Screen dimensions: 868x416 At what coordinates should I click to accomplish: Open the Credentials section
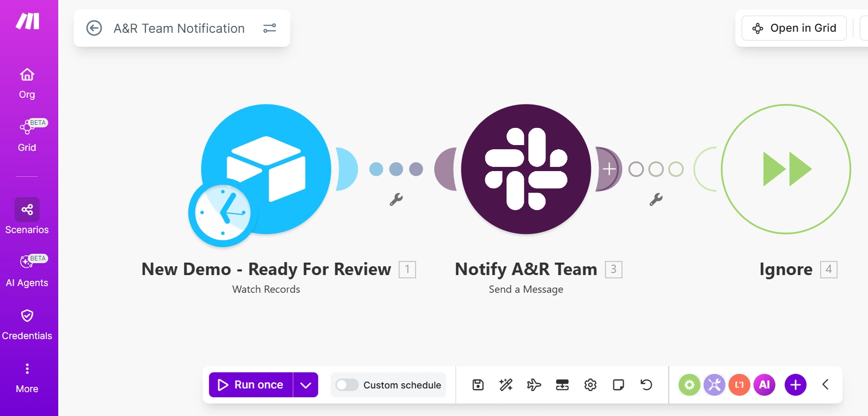[x=27, y=324]
